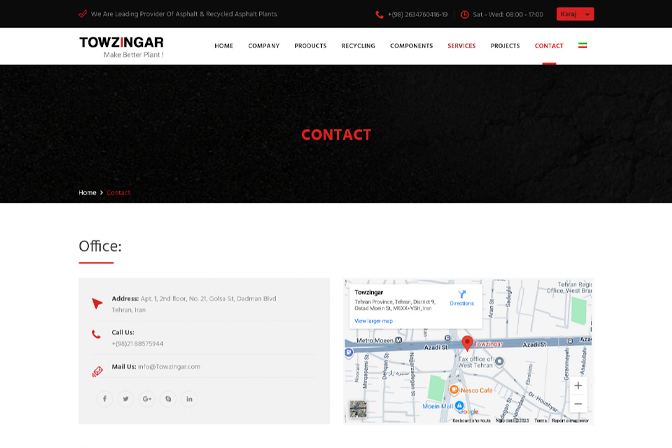Open the Contact menu item

(x=549, y=46)
